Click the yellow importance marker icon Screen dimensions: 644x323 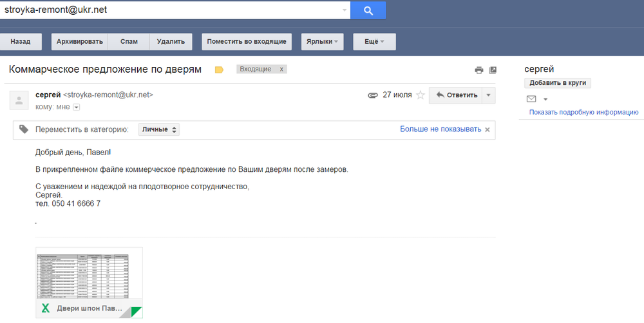[x=219, y=69]
